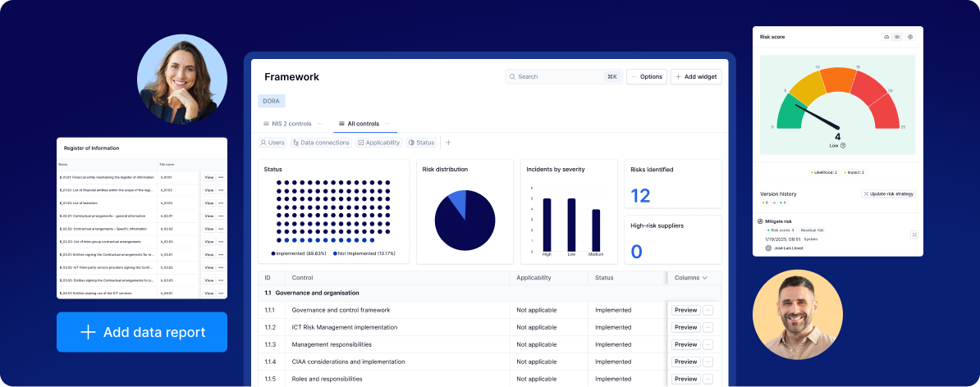This screenshot has width=980, height=387.
Task: Click the Add data report button
Action: (142, 332)
